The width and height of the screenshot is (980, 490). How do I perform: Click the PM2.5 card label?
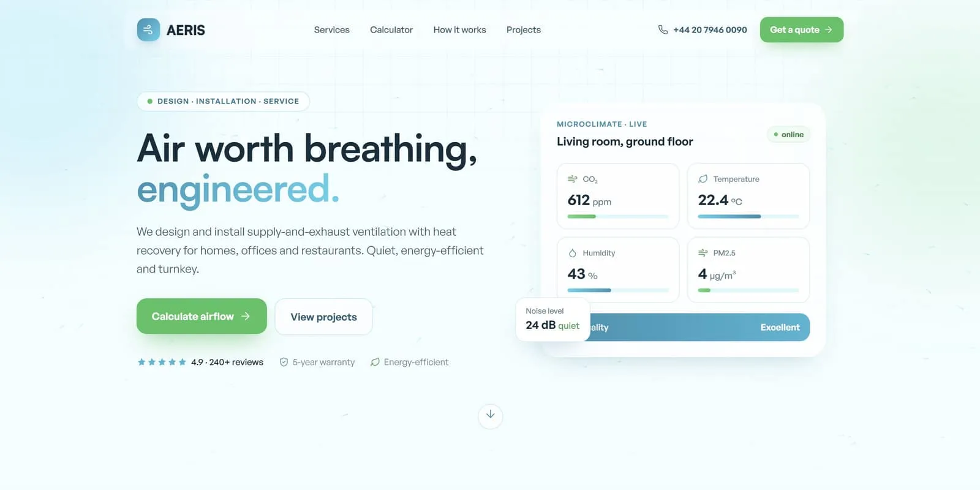(724, 253)
